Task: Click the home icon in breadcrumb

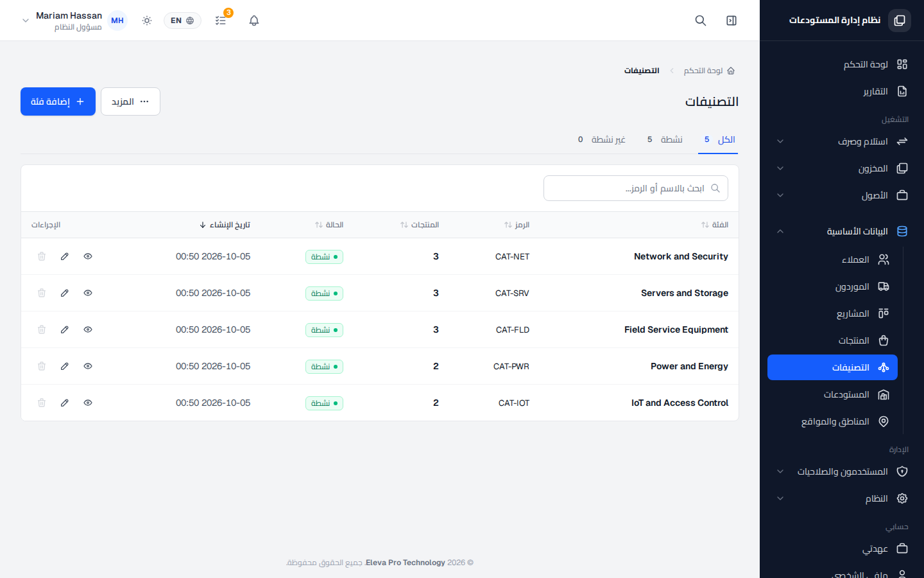Action: point(731,71)
